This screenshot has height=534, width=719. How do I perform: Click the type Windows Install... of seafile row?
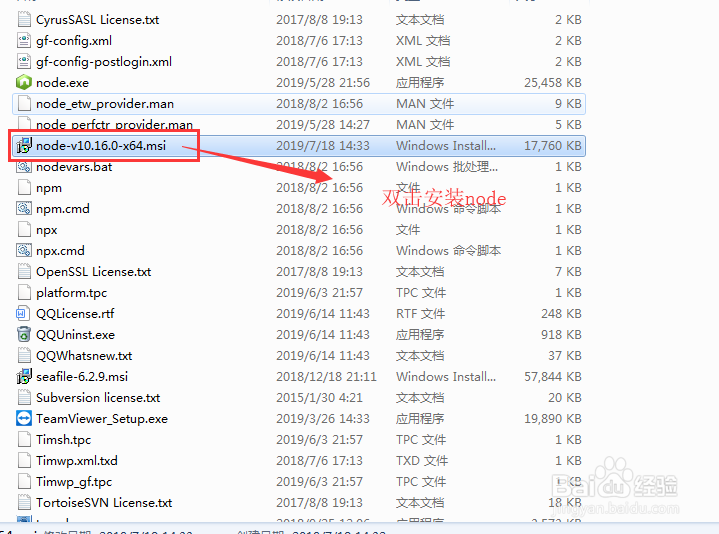(x=446, y=377)
